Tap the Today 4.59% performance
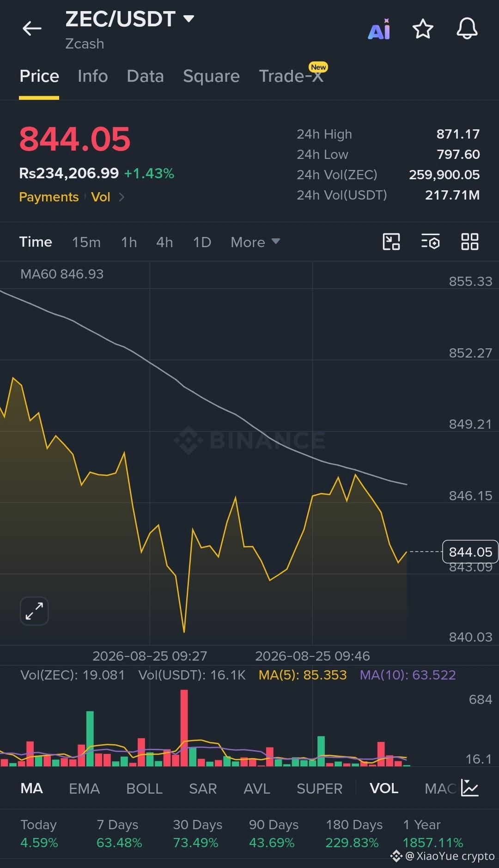This screenshot has width=499, height=868. click(x=39, y=833)
